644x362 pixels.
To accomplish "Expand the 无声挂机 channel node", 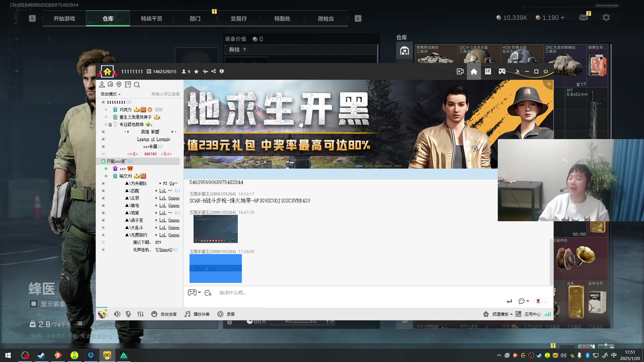I will 103,250.
